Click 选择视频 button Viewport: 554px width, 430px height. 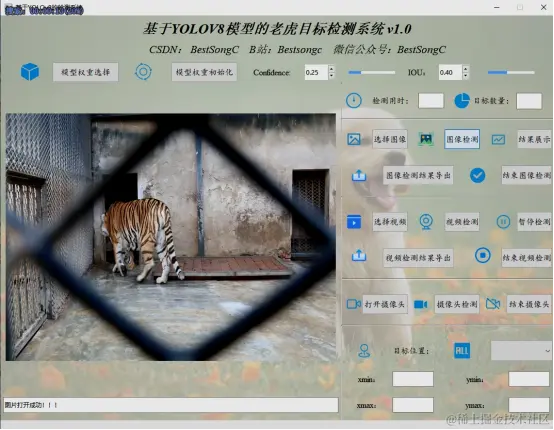tap(390, 222)
